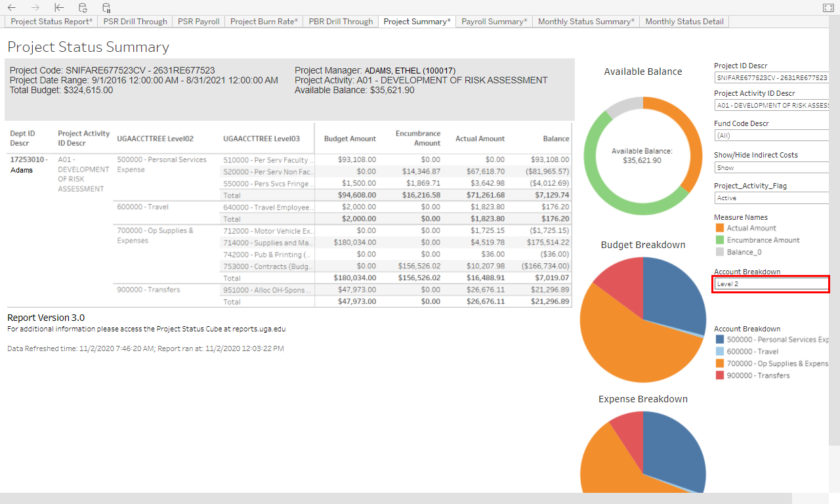Click the 500000 Personal Services blue swatch

click(719, 339)
